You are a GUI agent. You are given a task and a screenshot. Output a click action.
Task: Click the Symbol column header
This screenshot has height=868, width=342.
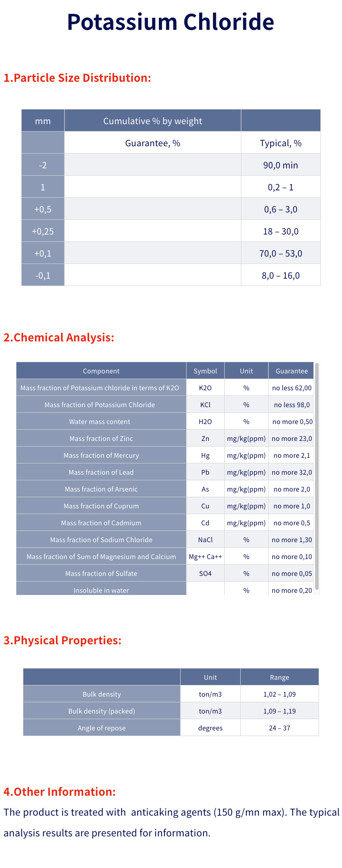point(205,371)
